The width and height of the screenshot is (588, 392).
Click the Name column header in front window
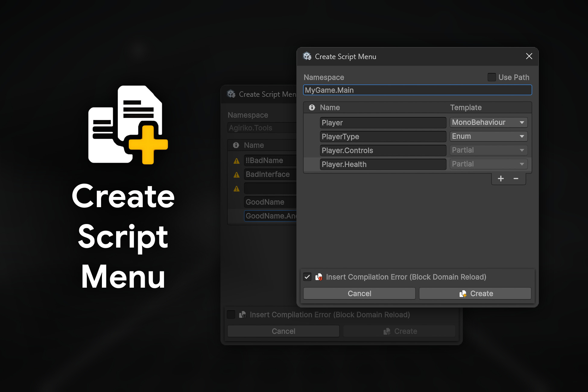click(x=330, y=108)
